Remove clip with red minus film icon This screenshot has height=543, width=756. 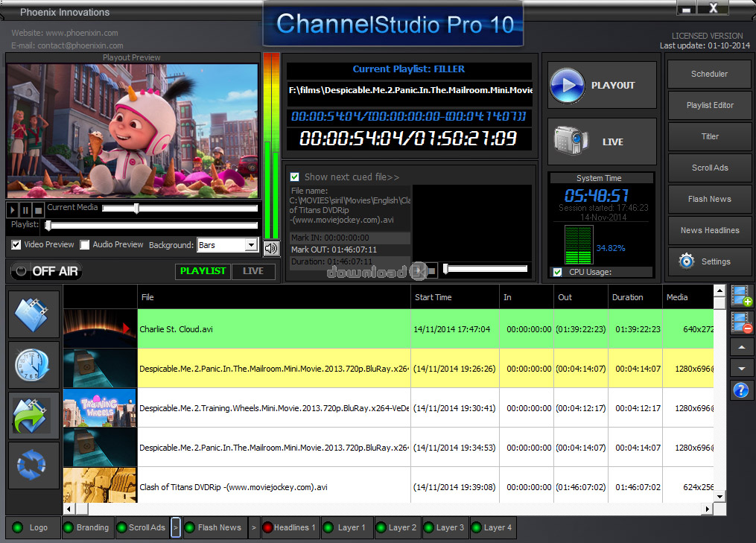click(x=741, y=322)
